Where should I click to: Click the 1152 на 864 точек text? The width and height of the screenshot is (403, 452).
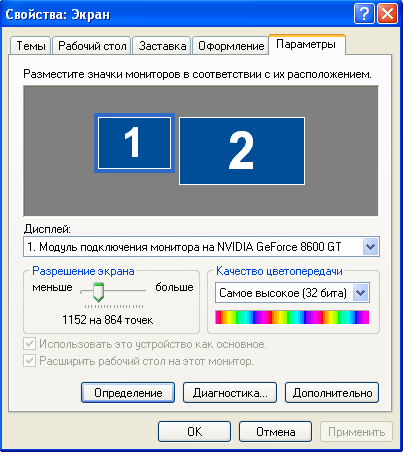click(108, 320)
